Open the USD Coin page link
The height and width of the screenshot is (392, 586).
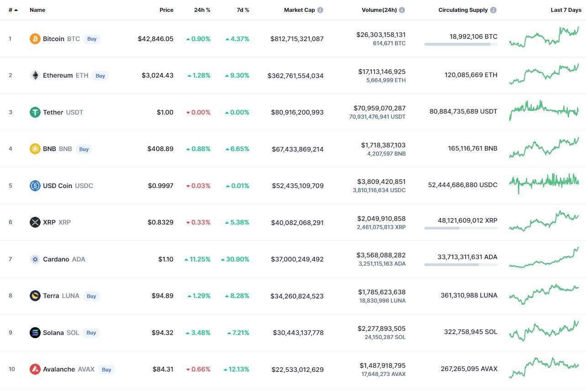point(68,186)
